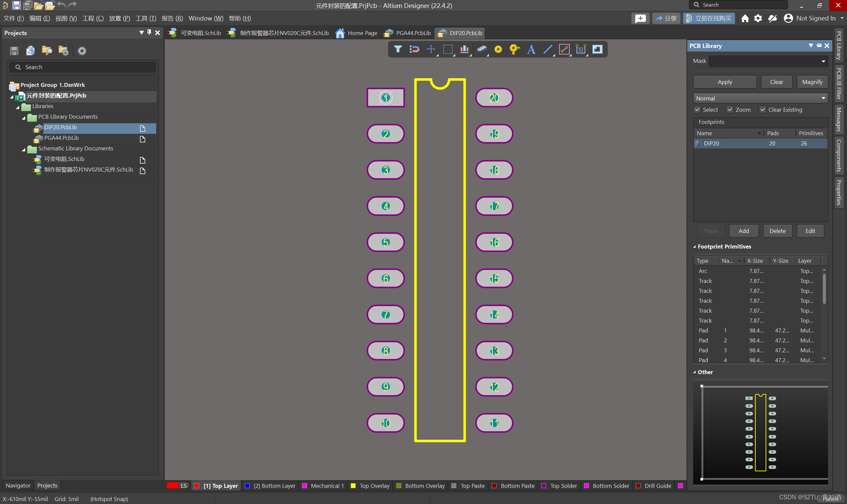Click the filter icon in the active toolbar
Image resolution: width=847 pixels, height=504 pixels.
click(398, 49)
